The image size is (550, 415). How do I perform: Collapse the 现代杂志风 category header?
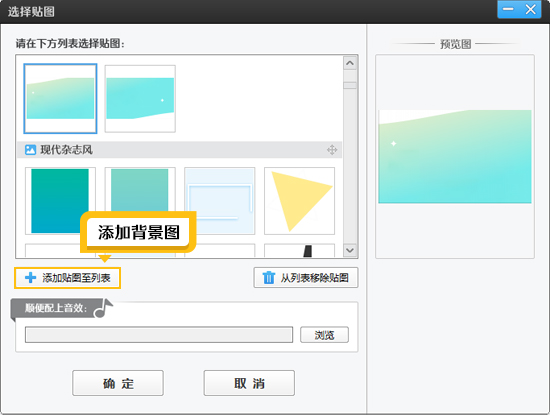180,150
